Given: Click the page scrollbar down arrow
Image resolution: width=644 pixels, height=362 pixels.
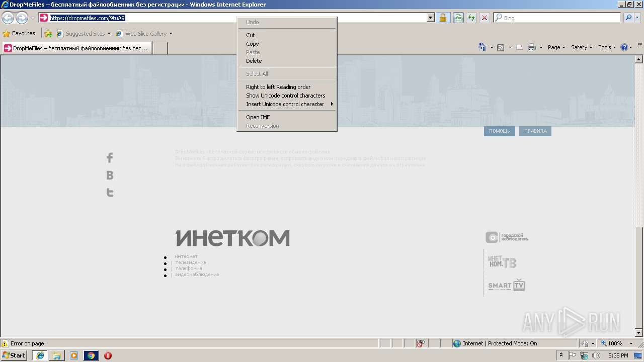Looking at the screenshot, I should click(x=639, y=333).
